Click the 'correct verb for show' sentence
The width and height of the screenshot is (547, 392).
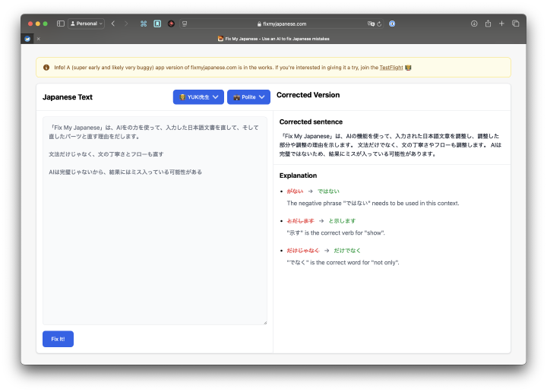click(x=336, y=233)
